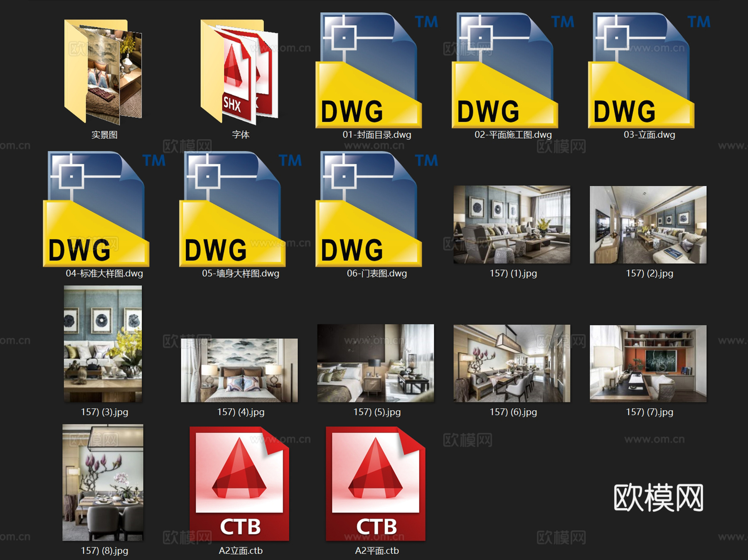Click the file name 03-立面.dwg

[650, 135]
